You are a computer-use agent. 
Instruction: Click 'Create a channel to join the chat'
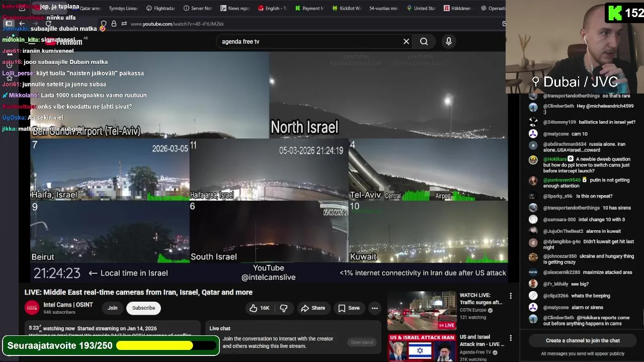pyautogui.click(x=583, y=340)
